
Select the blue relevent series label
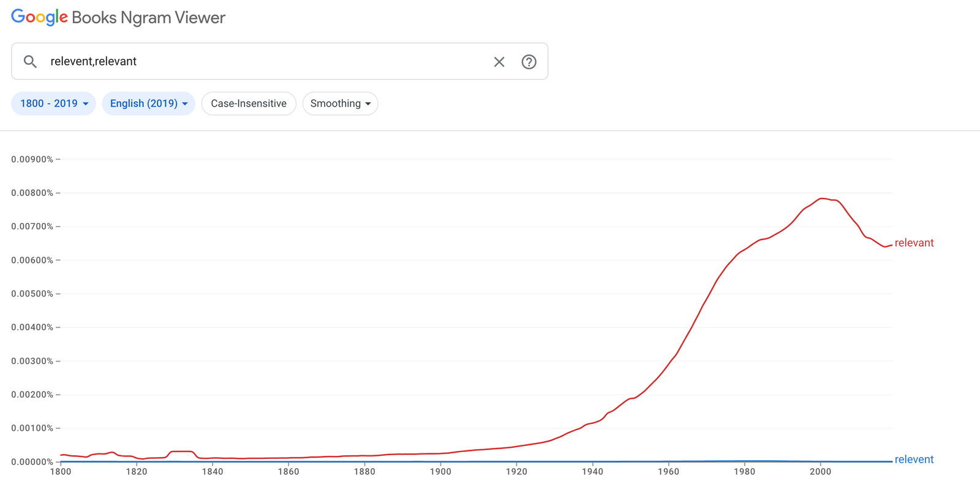click(914, 459)
